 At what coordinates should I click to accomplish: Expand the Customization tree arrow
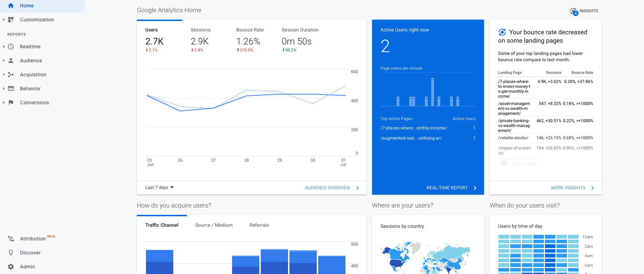click(x=3, y=20)
